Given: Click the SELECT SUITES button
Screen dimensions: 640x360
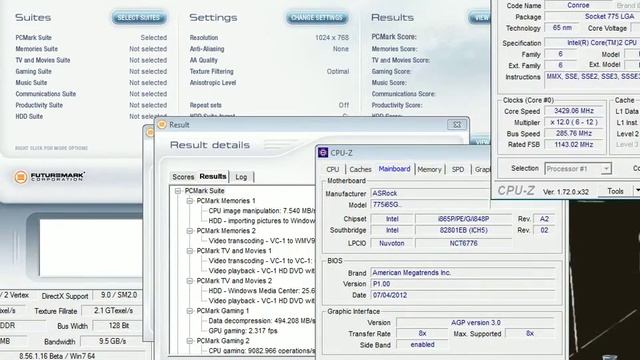Looking at the screenshot, I should pos(139,18).
